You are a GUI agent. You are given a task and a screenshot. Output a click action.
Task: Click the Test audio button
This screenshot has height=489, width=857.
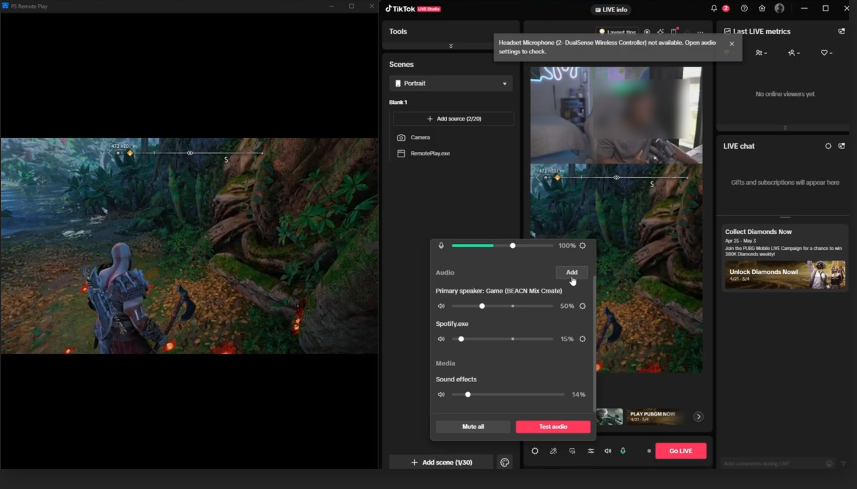(x=553, y=426)
